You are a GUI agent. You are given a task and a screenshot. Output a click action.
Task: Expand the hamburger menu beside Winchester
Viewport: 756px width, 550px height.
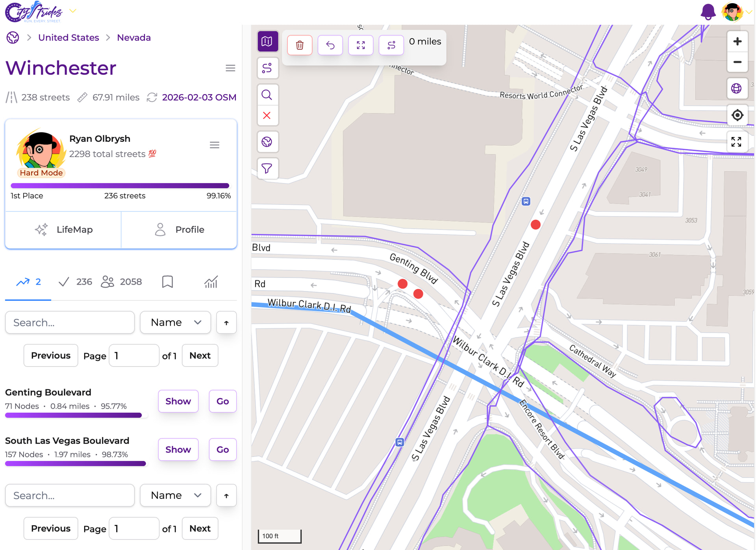(230, 68)
